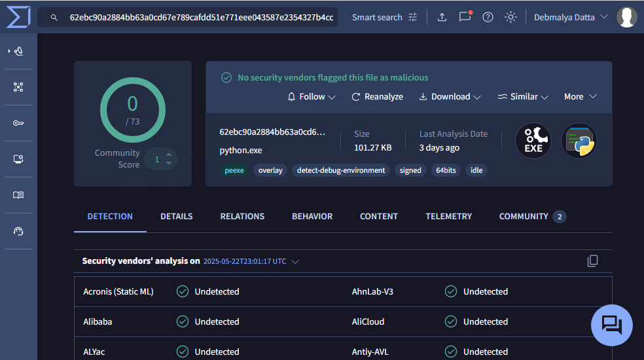The height and width of the screenshot is (360, 644).
Task: Click the 101.27 KB size value
Action: [x=373, y=147]
